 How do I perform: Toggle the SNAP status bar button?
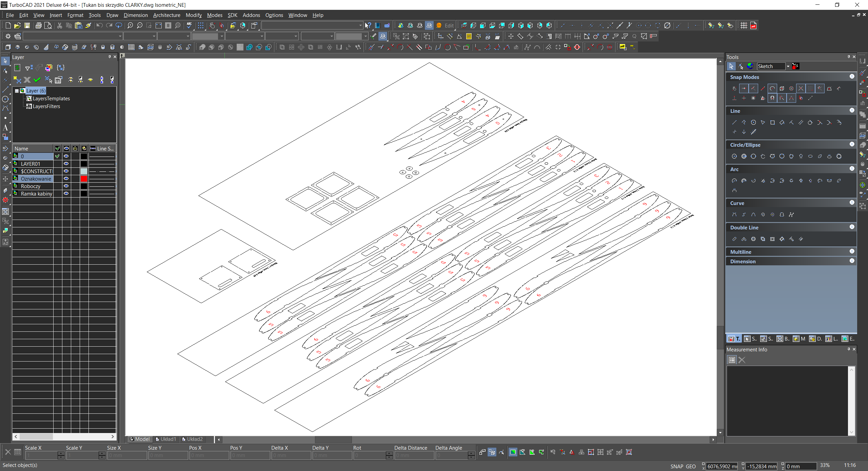pyautogui.click(x=676, y=466)
